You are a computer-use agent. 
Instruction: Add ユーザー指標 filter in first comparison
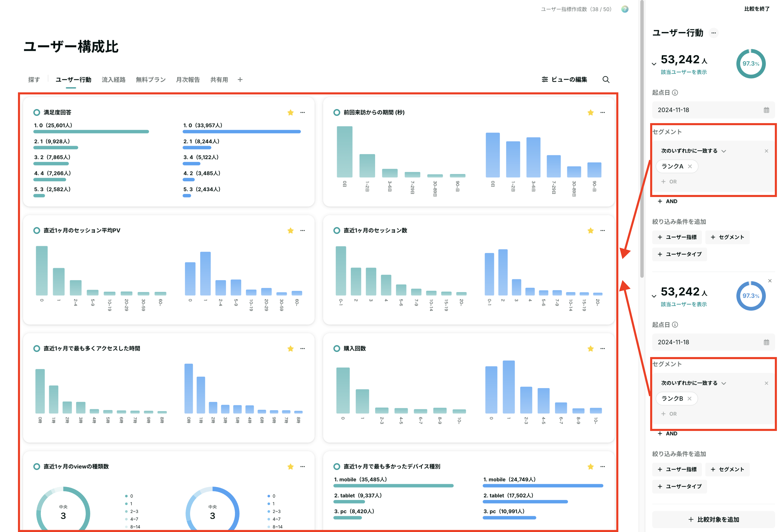pos(677,237)
